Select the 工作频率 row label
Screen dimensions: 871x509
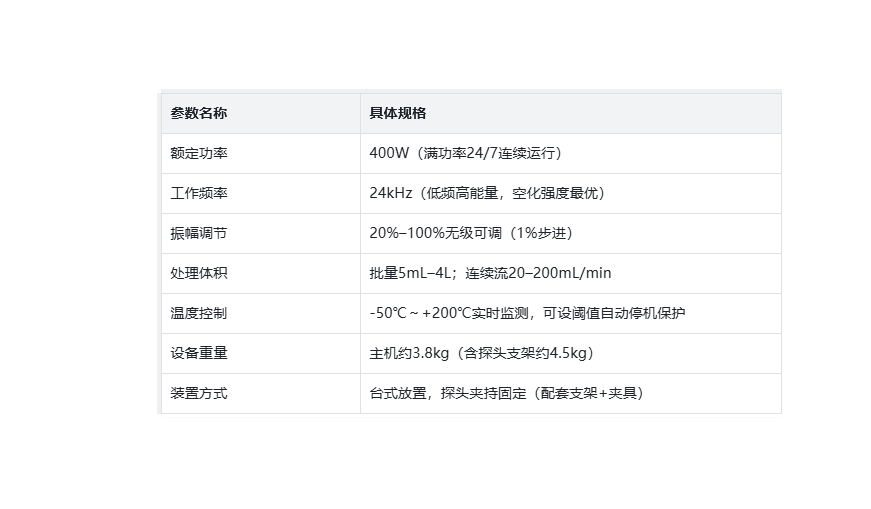[199, 193]
